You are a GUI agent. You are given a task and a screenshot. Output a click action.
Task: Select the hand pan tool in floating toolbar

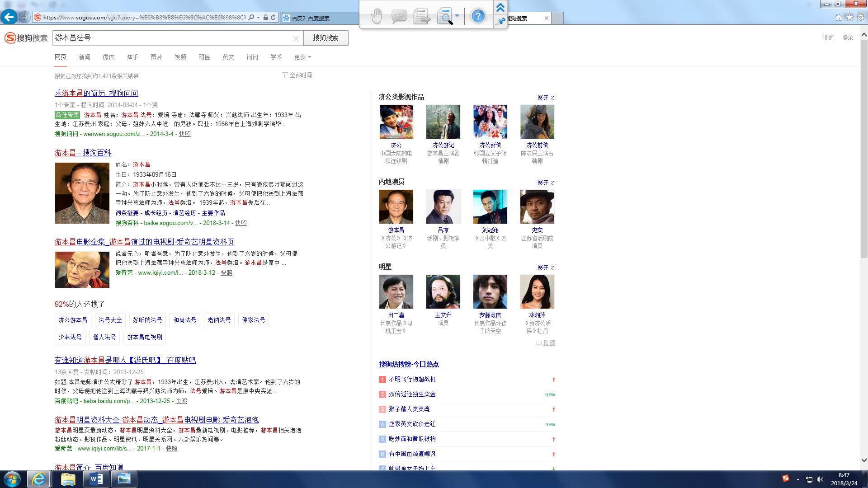[x=376, y=16]
